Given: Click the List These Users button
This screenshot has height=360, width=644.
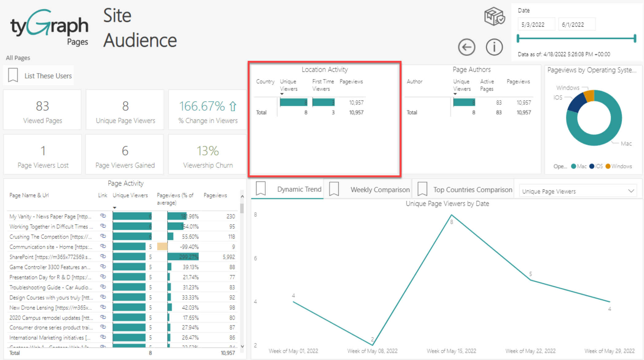Looking at the screenshot, I should point(48,76).
